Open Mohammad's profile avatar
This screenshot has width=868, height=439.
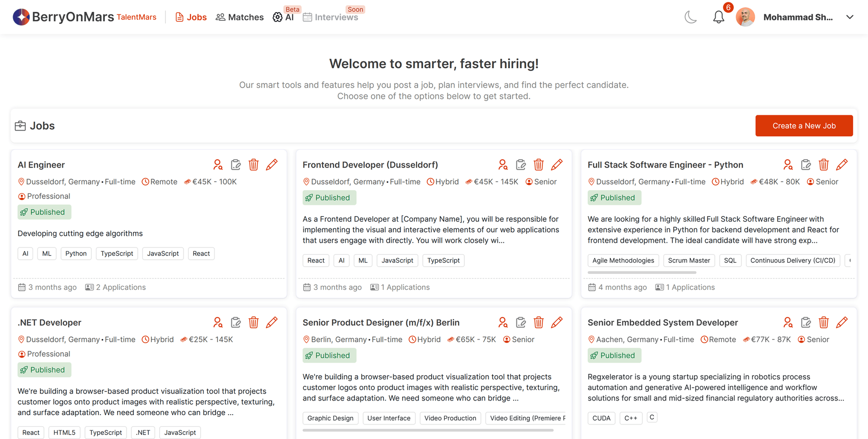(x=745, y=17)
